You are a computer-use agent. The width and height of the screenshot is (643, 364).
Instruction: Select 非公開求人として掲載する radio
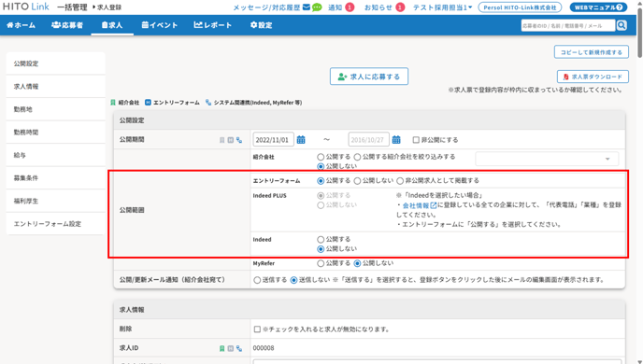400,180
